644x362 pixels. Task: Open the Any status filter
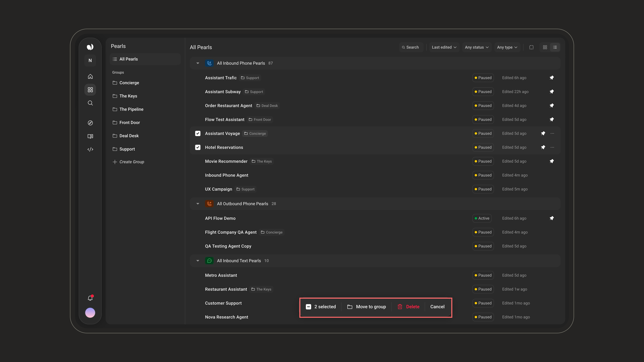coord(476,47)
